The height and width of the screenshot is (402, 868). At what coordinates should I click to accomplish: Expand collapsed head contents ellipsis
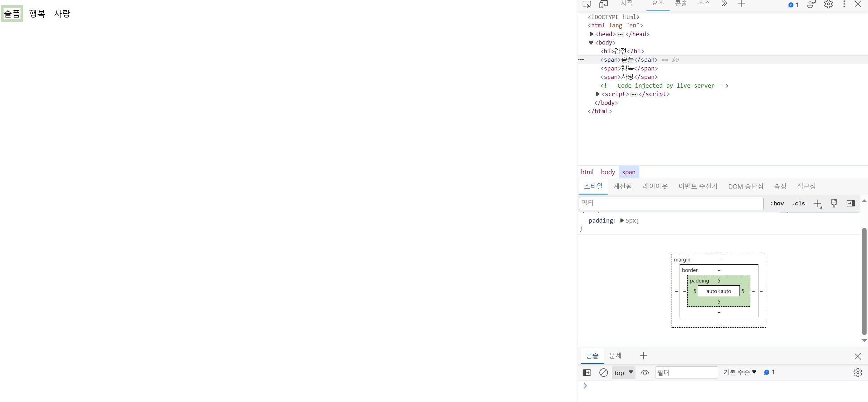[x=620, y=34]
